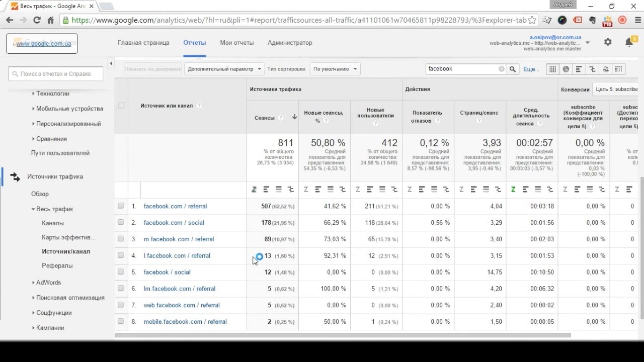Collapse the Весь трафик sidebar section
Viewport: 644px width, 362px height.
[x=52, y=209]
